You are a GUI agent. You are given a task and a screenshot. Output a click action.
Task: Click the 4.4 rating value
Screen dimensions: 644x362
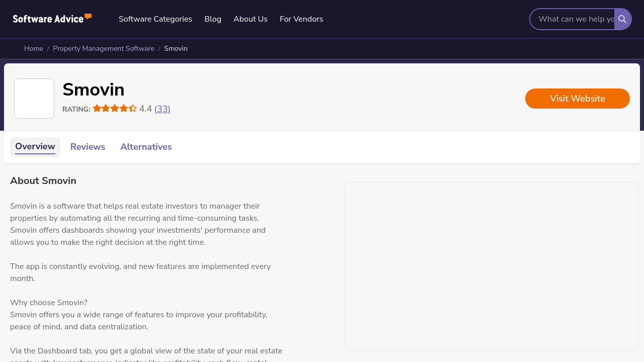pyautogui.click(x=145, y=109)
